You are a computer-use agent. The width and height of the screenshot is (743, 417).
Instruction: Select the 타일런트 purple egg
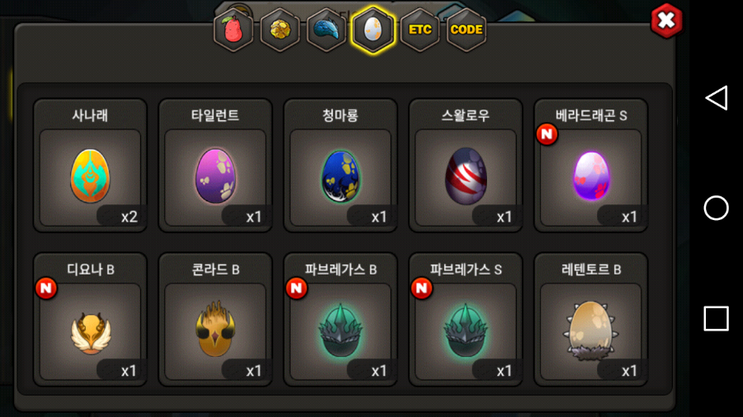click(215, 165)
